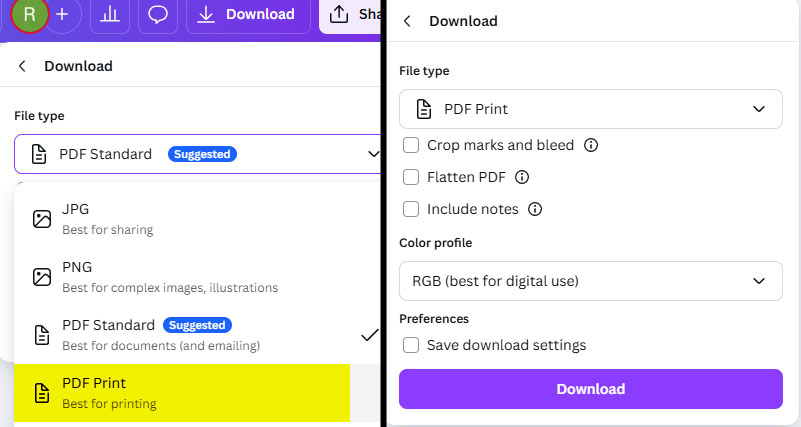Open the comments speech bubble icon
801x427 pixels.
point(157,14)
